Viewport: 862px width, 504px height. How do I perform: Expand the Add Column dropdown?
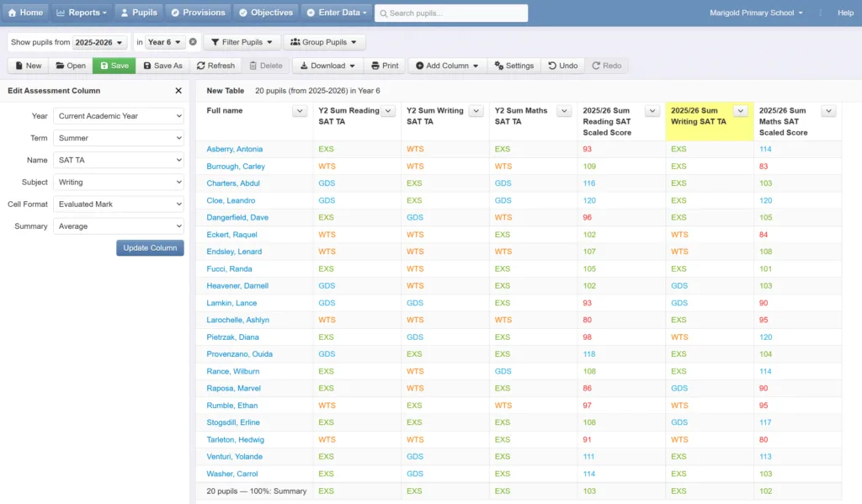pos(447,66)
